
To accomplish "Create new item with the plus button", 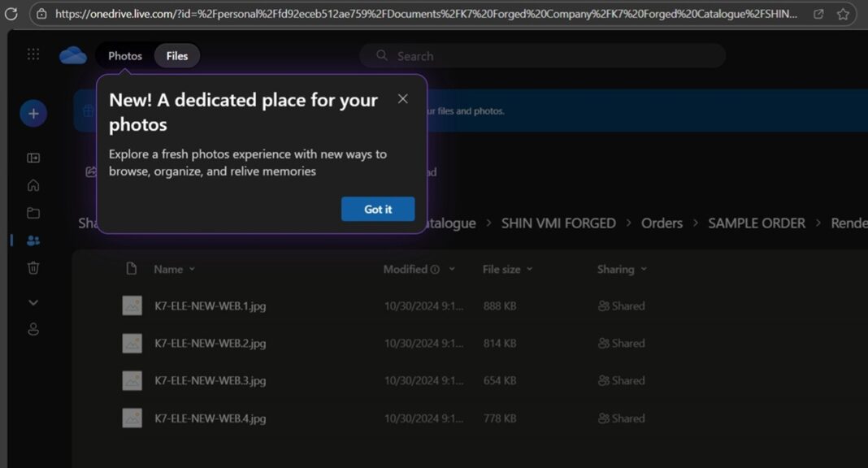I will tap(33, 113).
